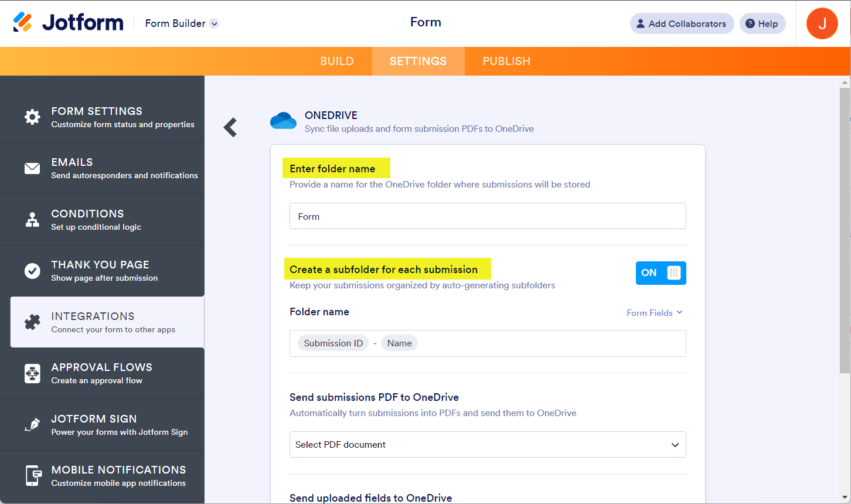Viewport: 851px width, 504px height.
Task: Click the Jotform logo icon
Action: (23, 23)
